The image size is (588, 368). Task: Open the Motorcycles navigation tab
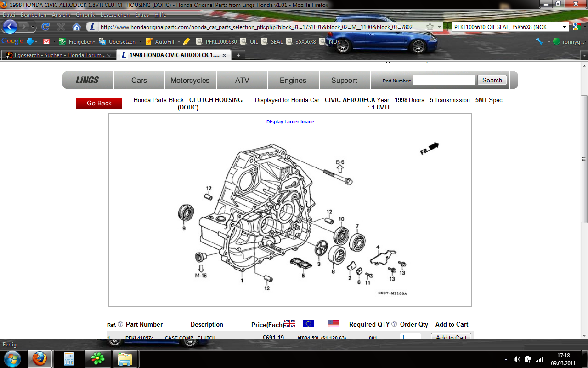[x=190, y=80]
